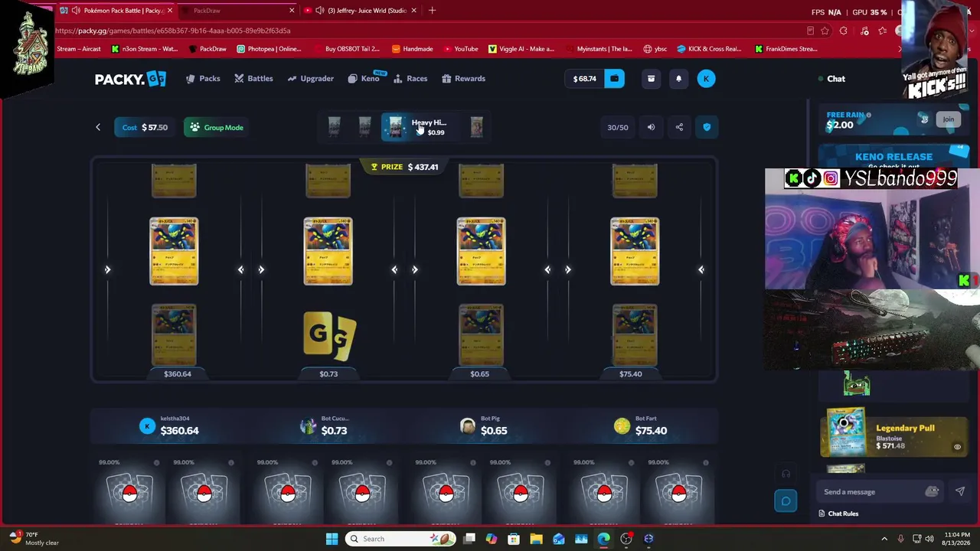Open Bot Fart player entry

[641, 426]
